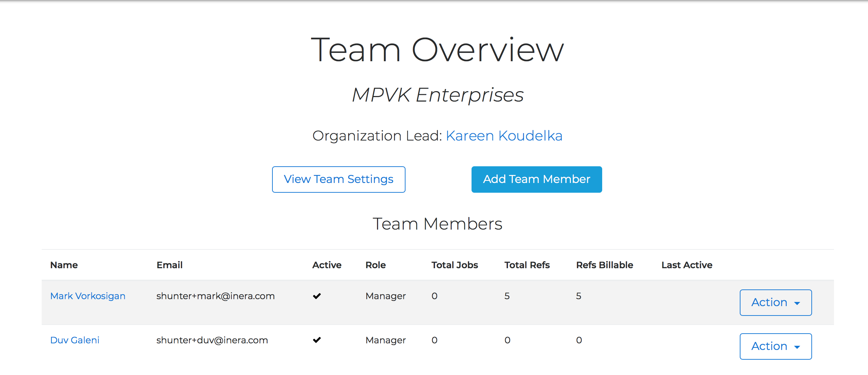Click the Active column header
Viewport: 868px width, 375px height.
click(x=327, y=265)
